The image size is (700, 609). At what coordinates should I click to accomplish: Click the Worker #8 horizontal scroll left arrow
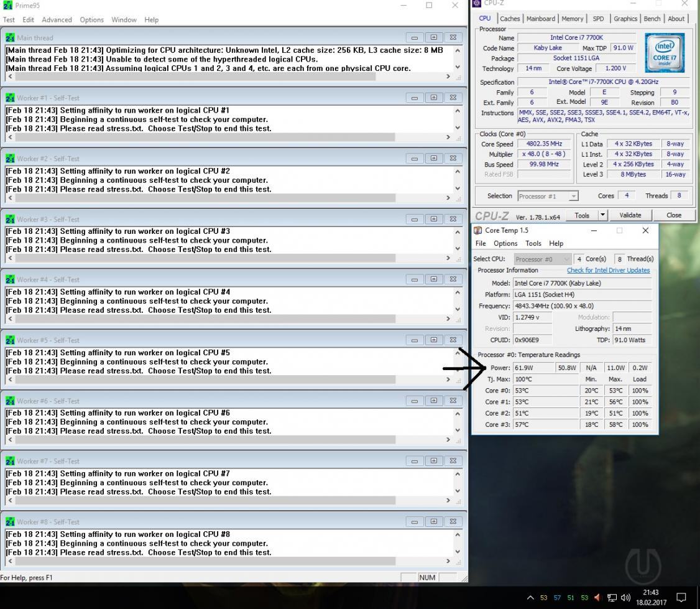[x=11, y=561]
